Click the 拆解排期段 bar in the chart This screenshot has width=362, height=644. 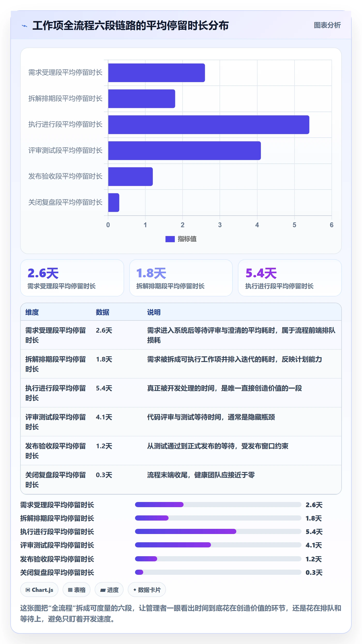point(142,99)
